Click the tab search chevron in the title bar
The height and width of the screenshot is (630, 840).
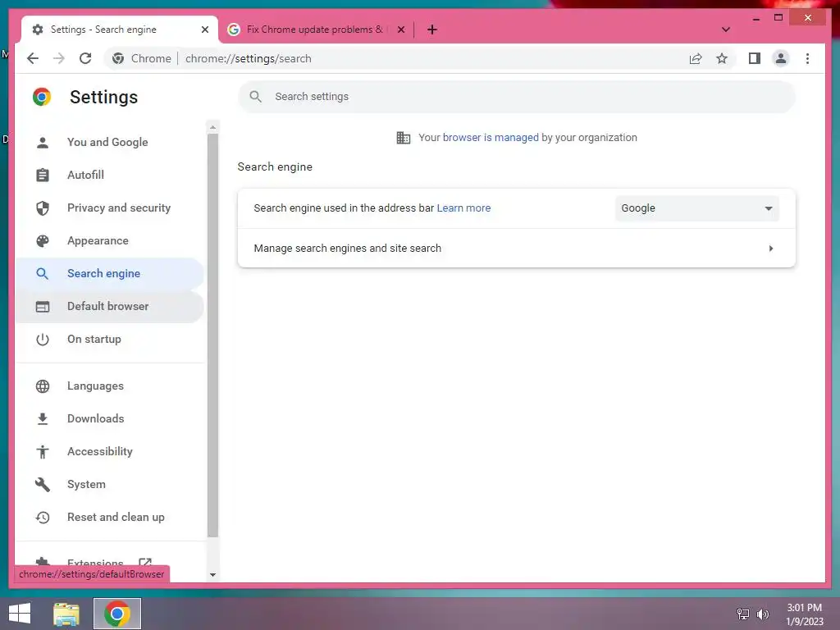726,30
